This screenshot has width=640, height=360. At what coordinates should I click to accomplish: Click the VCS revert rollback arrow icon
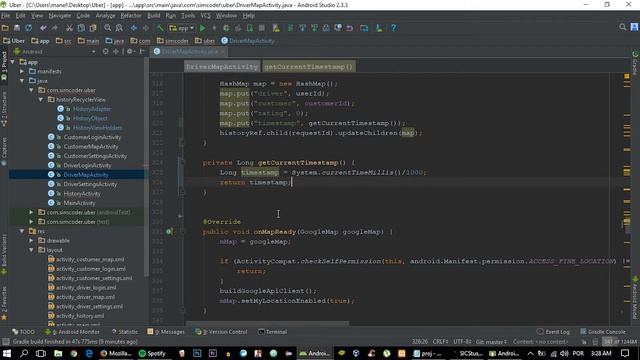point(350,28)
